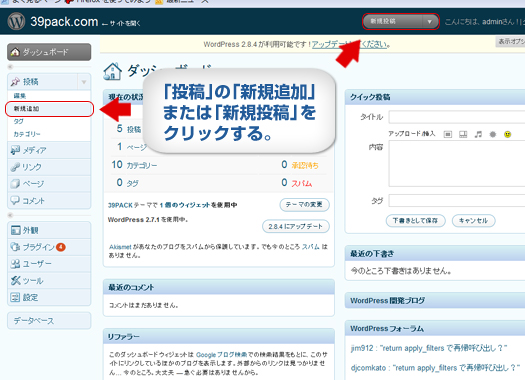This screenshot has width=525, height=380.
Task: Open the データベース menu item
Action: (x=49, y=321)
